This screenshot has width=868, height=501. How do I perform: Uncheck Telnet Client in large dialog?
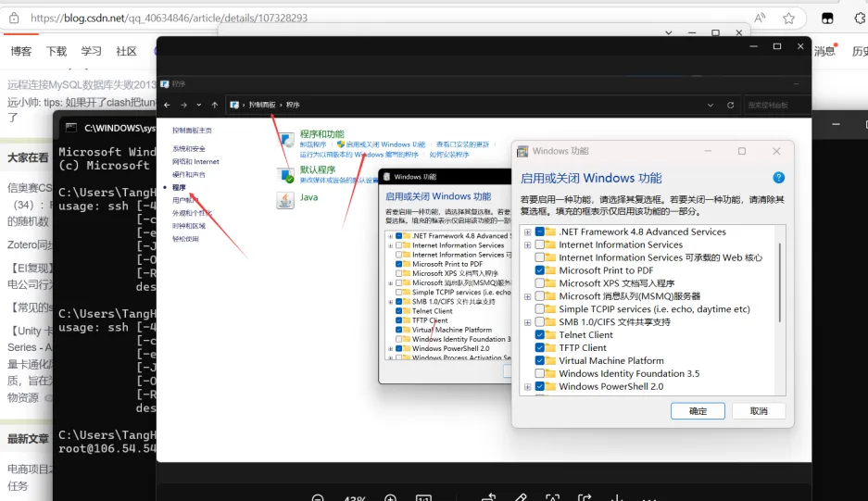(x=540, y=335)
